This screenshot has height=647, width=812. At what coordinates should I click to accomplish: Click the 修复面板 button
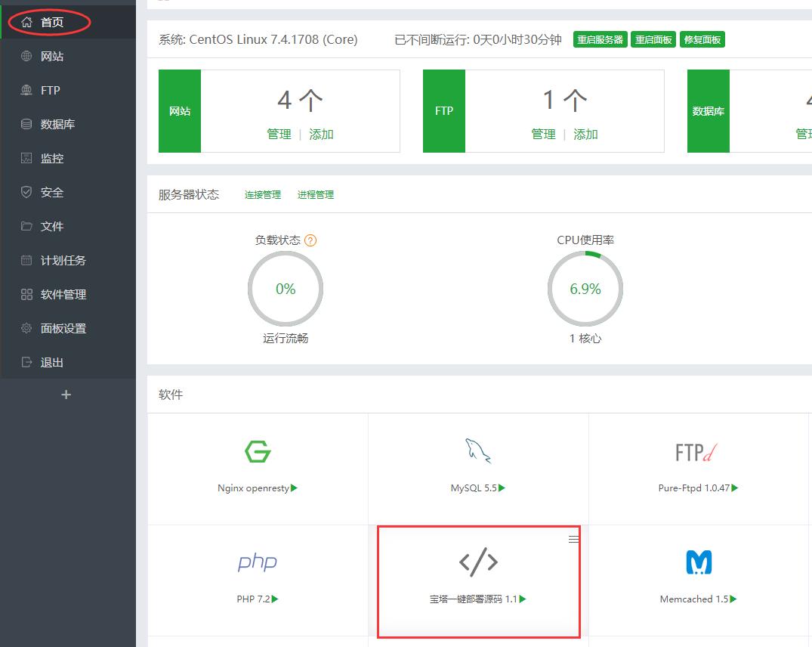(x=702, y=39)
